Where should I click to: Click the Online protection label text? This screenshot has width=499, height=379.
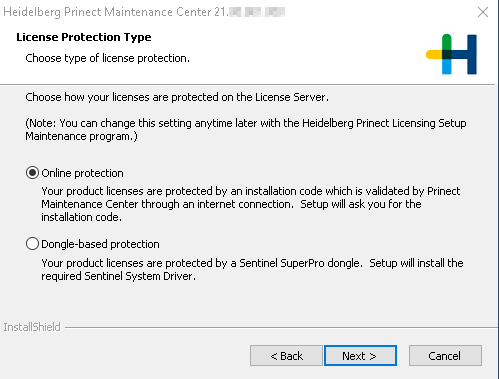[x=82, y=173]
